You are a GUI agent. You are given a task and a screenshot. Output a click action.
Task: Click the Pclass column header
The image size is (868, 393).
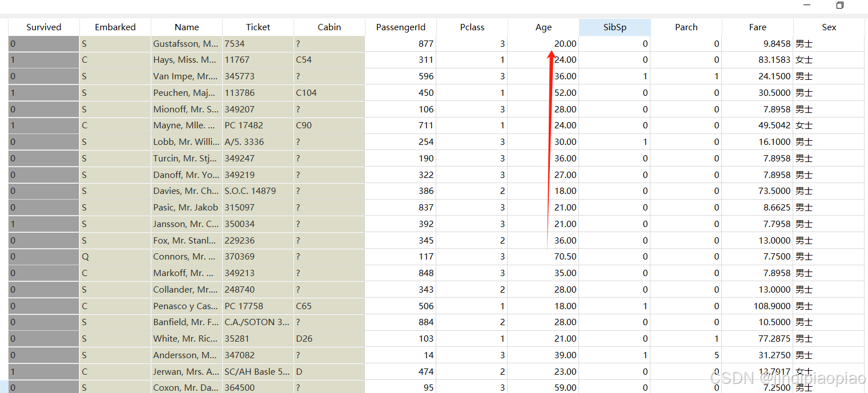(472, 27)
